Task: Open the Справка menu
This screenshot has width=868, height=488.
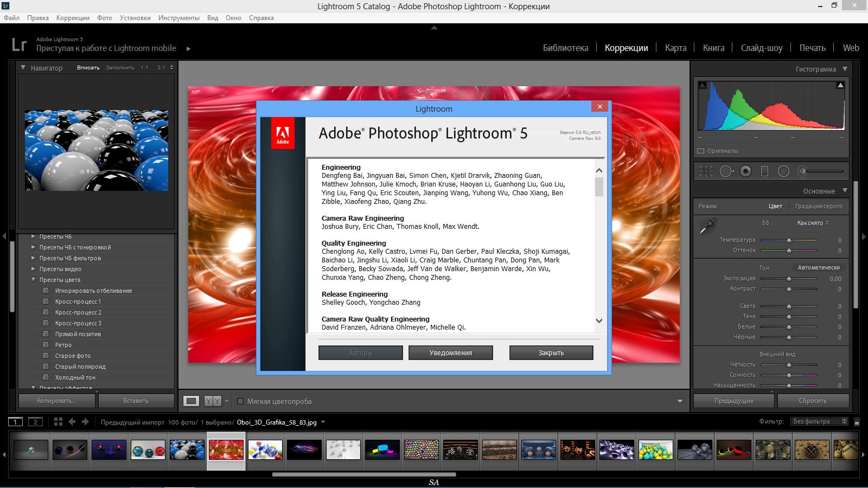Action: click(261, 18)
